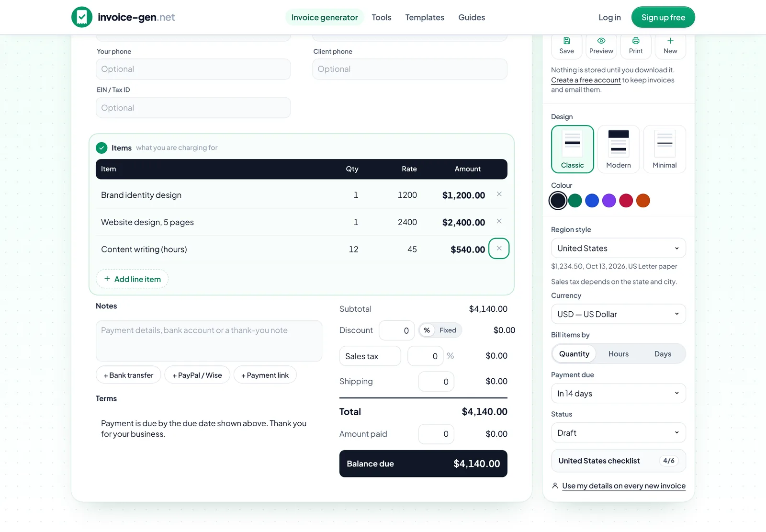
Task: Add a Payment link to notes
Action: [265, 375]
